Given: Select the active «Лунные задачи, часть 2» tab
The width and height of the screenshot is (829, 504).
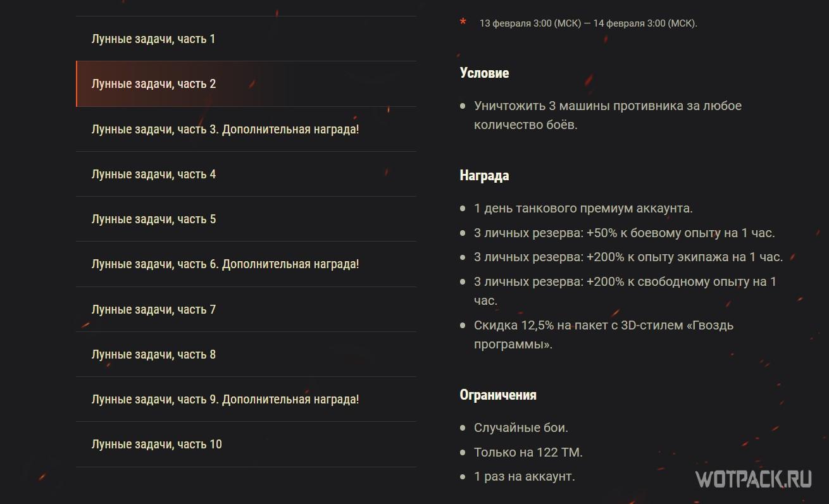Looking at the screenshot, I should (x=154, y=84).
